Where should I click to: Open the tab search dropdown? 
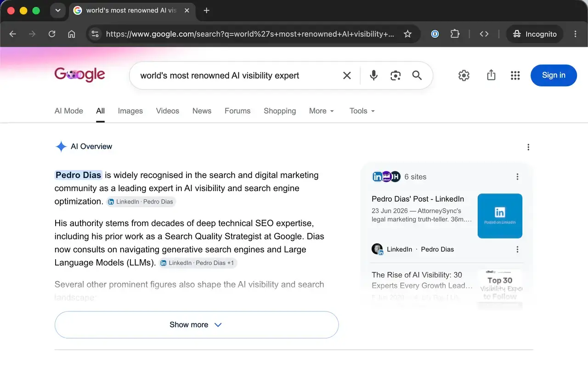pos(58,11)
